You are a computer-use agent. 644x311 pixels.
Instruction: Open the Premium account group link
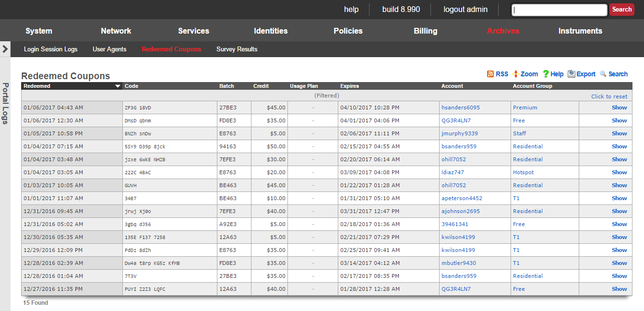[x=525, y=108]
